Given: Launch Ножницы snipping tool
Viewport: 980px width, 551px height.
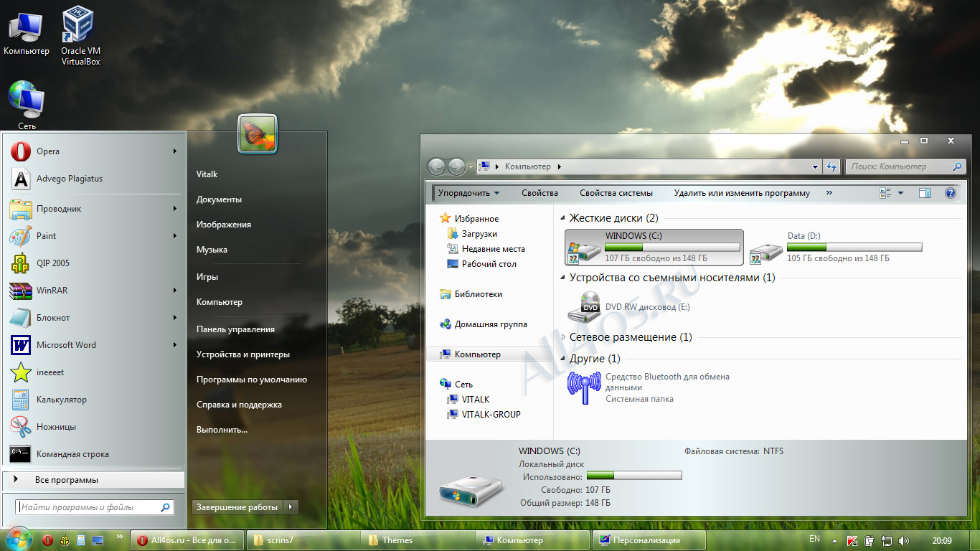Looking at the screenshot, I should click(x=93, y=427).
